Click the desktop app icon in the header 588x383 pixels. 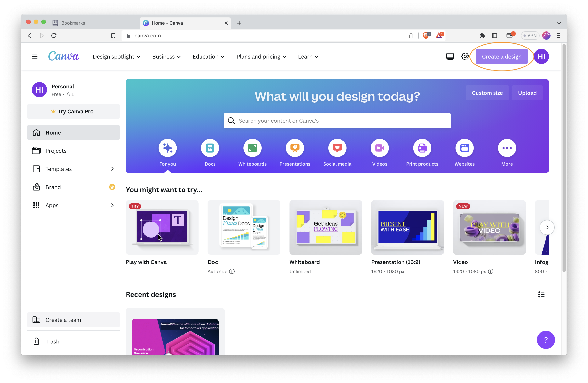click(450, 56)
